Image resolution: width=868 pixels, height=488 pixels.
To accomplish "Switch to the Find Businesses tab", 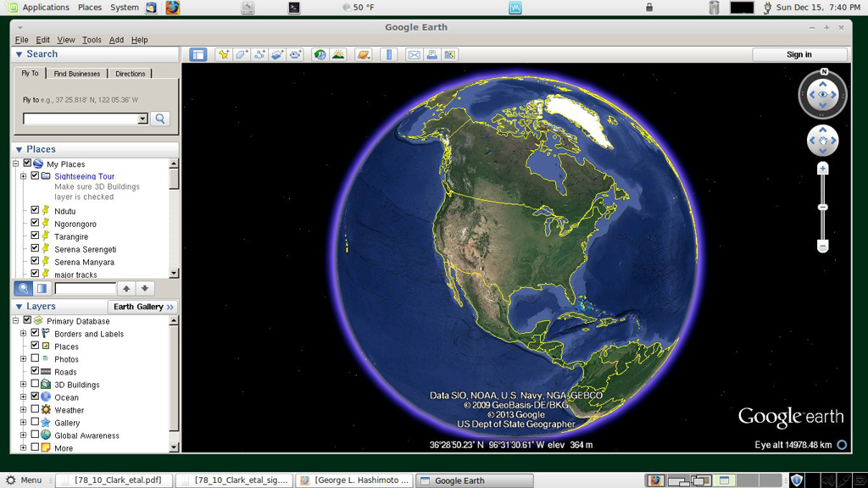I will tap(77, 74).
